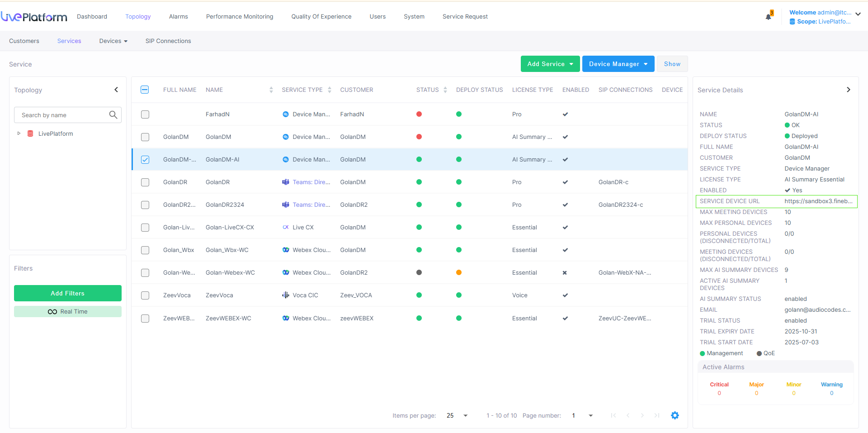Collapse the Topology panel with the chevron
The height and width of the screenshot is (433, 868).
(116, 90)
